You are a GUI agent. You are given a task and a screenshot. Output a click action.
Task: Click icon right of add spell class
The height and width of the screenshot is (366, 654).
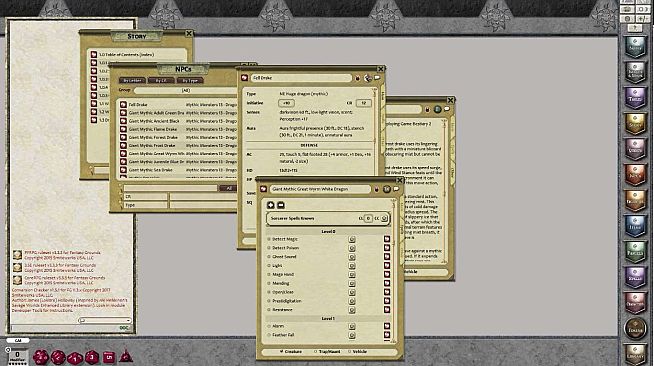tap(281, 205)
